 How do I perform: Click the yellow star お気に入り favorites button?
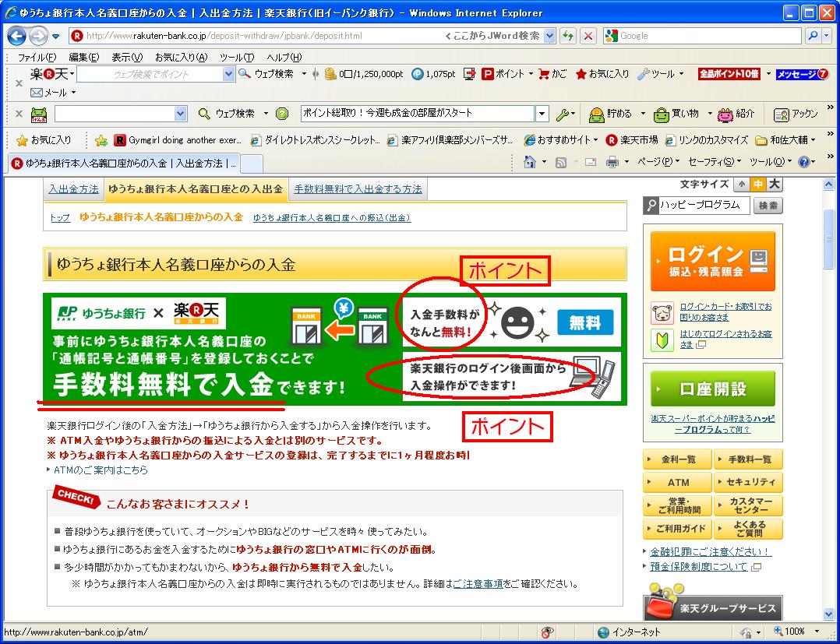click(44, 140)
